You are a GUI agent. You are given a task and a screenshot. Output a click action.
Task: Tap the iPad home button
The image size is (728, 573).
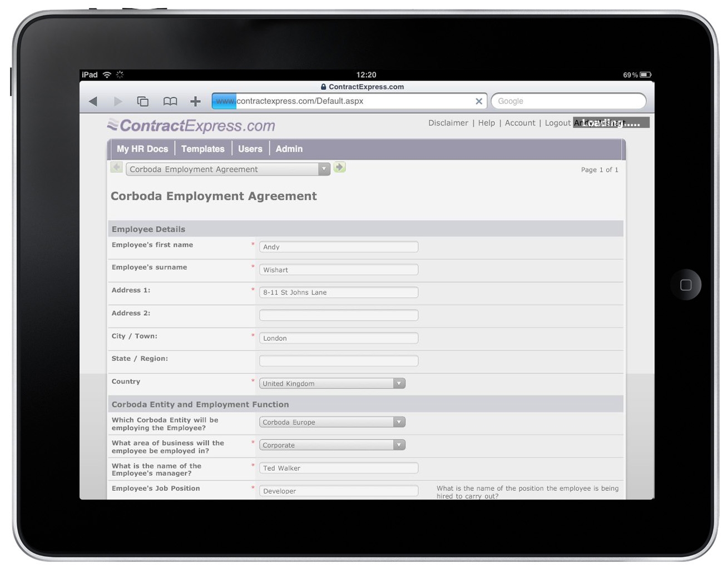click(x=686, y=285)
